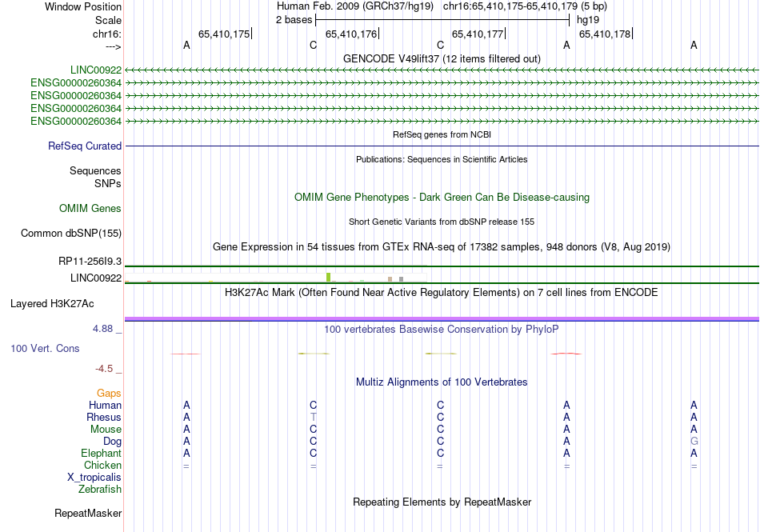
Task: Click the Scale track label
Action: (x=108, y=20)
